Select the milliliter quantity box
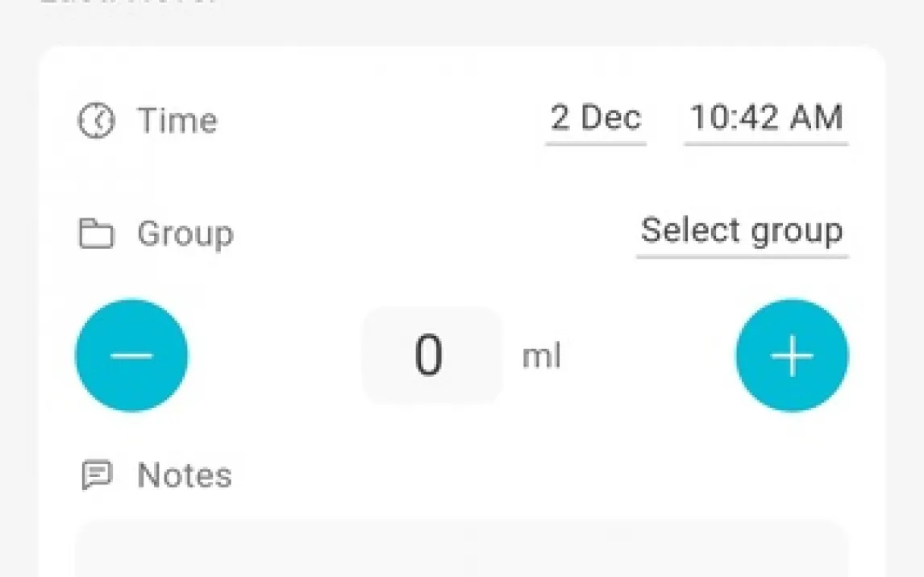This screenshot has width=924, height=577. (x=431, y=355)
